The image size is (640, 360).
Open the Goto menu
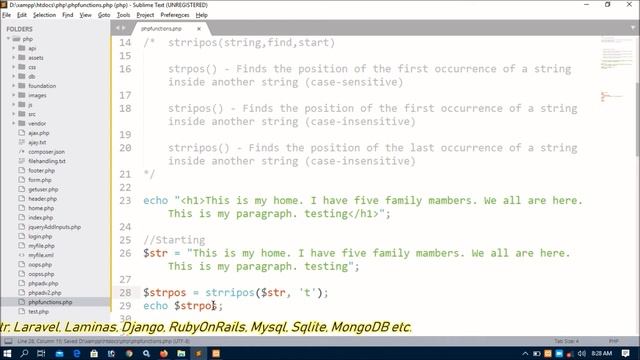104,15
